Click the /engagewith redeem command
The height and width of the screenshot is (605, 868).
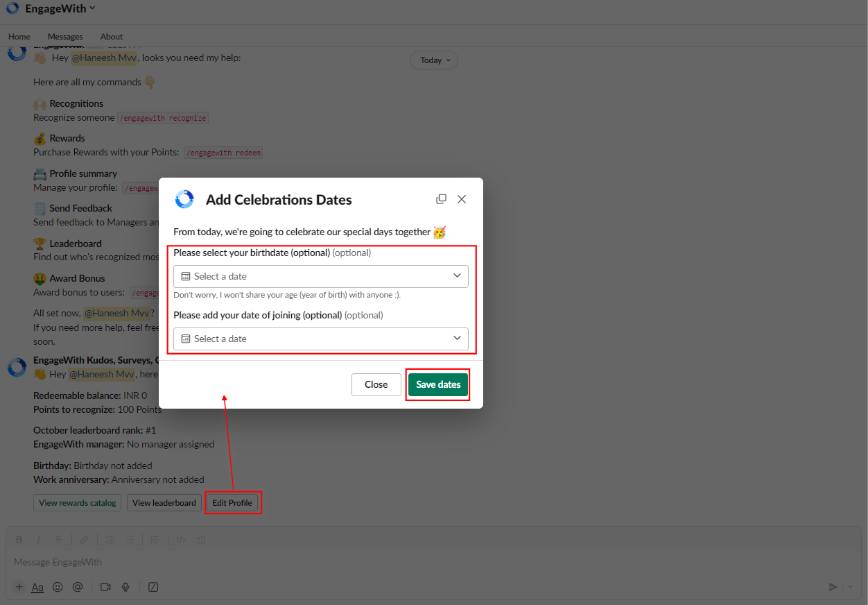223,153
